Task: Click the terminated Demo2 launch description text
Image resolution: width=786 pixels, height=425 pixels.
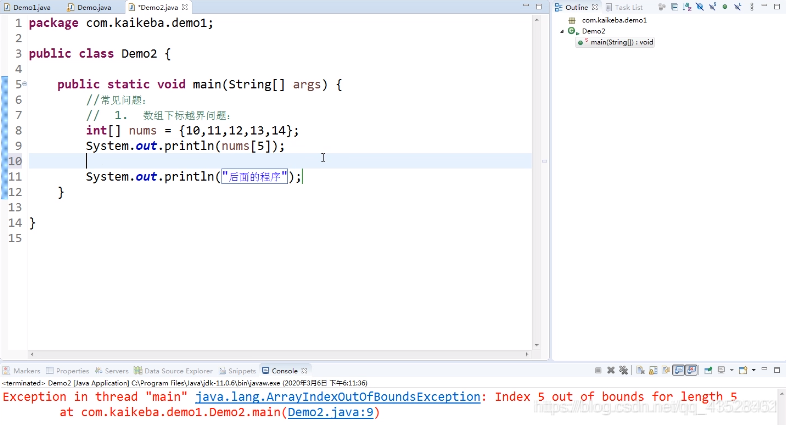Action: 184,383
